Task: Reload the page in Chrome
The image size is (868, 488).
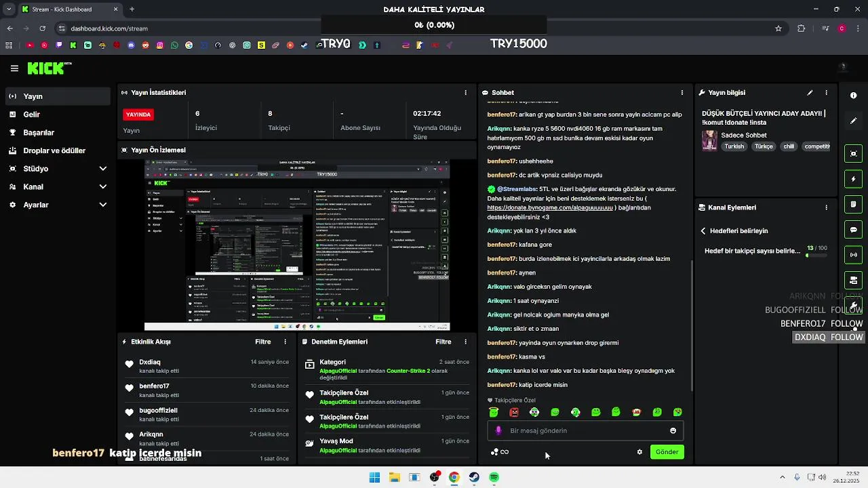Action: coord(42,28)
